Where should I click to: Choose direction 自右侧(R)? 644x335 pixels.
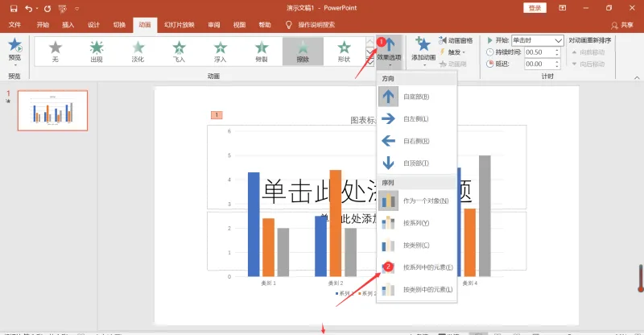[x=417, y=141]
